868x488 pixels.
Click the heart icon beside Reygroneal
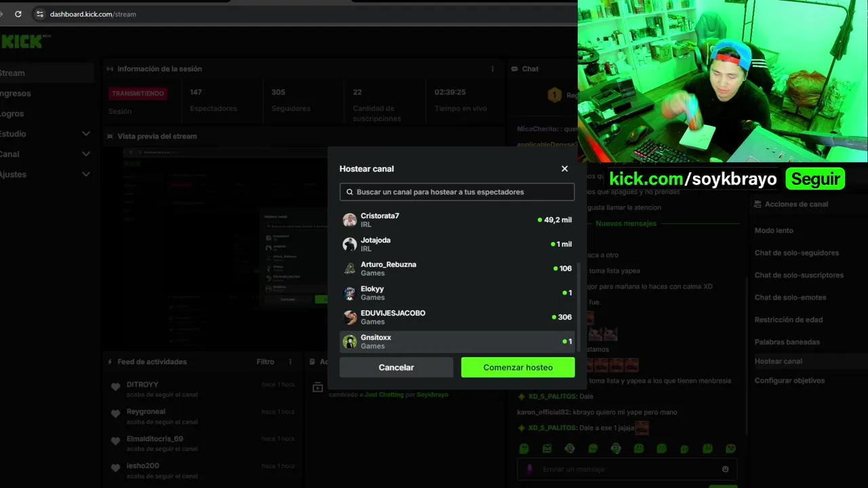coord(115,414)
